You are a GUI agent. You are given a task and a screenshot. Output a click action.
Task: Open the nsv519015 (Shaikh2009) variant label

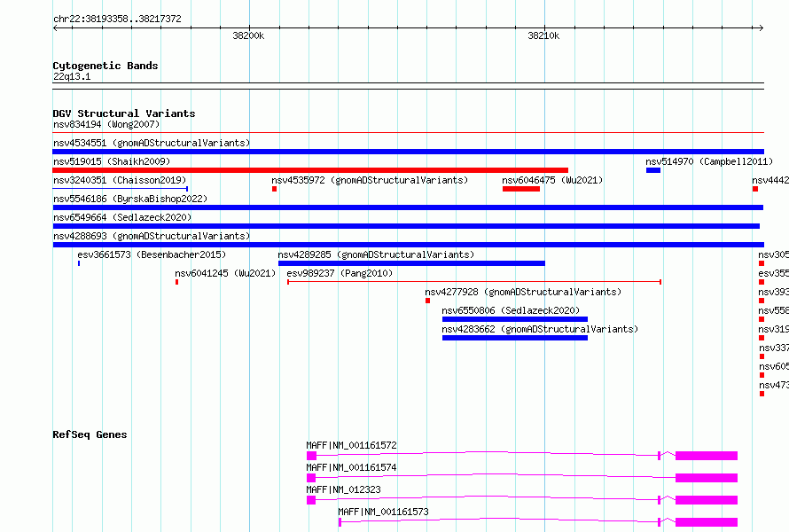(x=112, y=161)
